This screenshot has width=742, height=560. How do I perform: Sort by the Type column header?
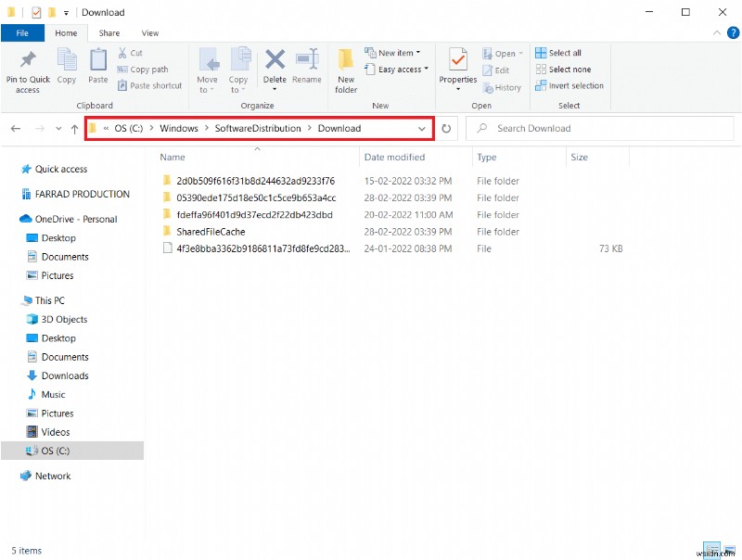coord(519,157)
